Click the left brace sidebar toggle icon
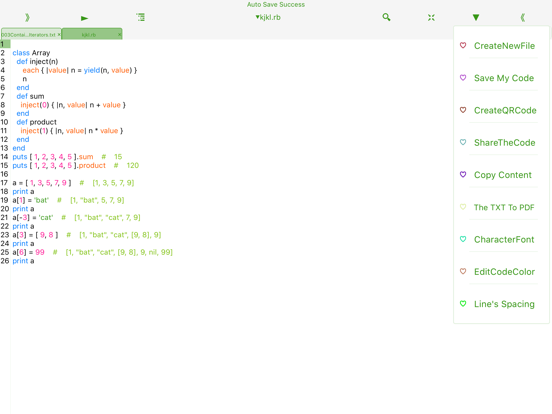Image resolution: width=552 pixels, height=414 pixels. [x=27, y=17]
